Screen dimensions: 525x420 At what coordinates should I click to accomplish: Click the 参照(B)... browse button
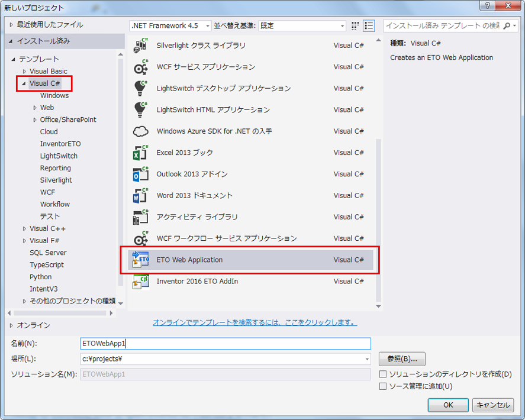click(x=402, y=359)
